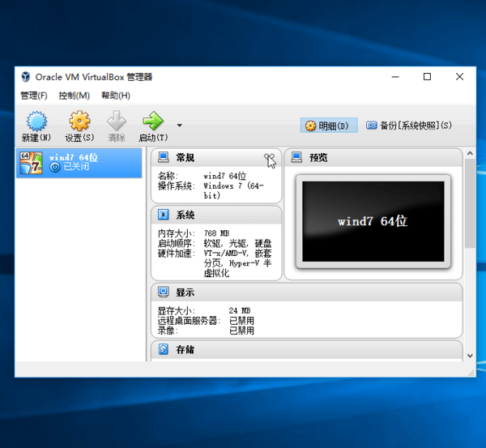Screen dimensions: 486x448
Task: Expand the 启动 dropdown arrow
Action: (179, 126)
